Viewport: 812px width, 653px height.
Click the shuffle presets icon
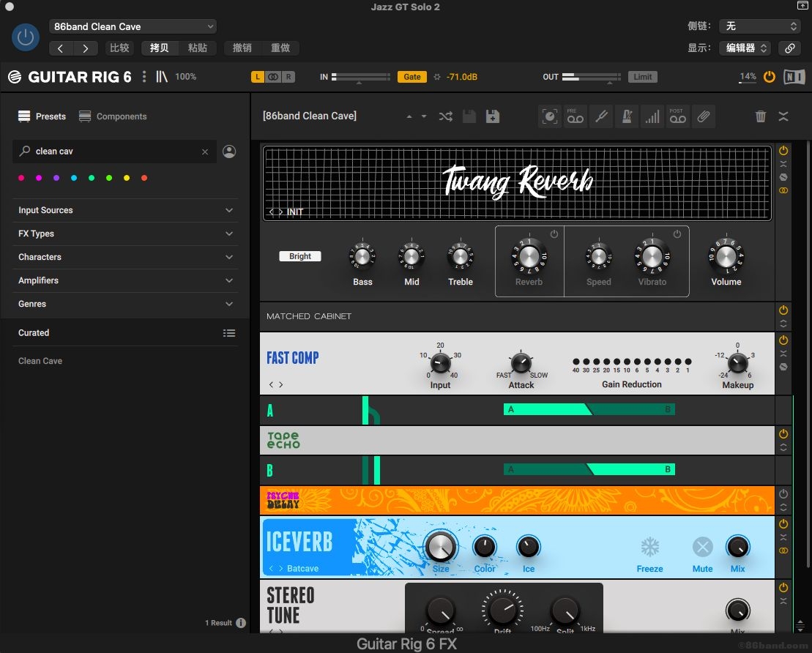coord(445,116)
